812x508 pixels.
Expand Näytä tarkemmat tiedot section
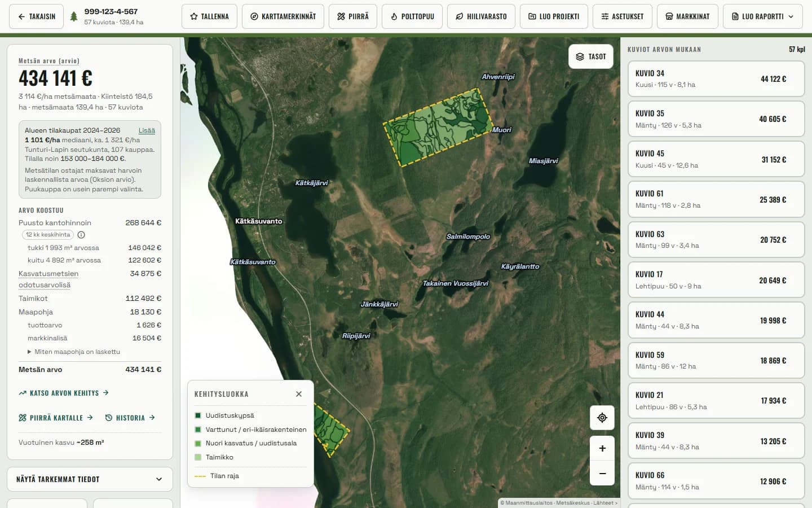(90, 479)
